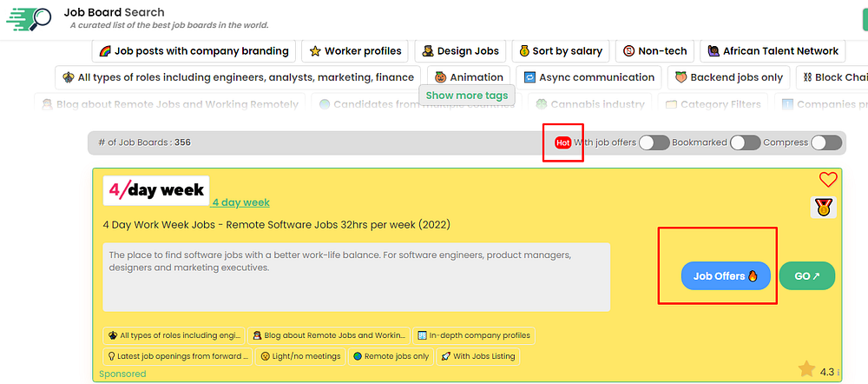Screen dimensions: 868x384
Task: Click the Sponsored label
Action: point(122,374)
